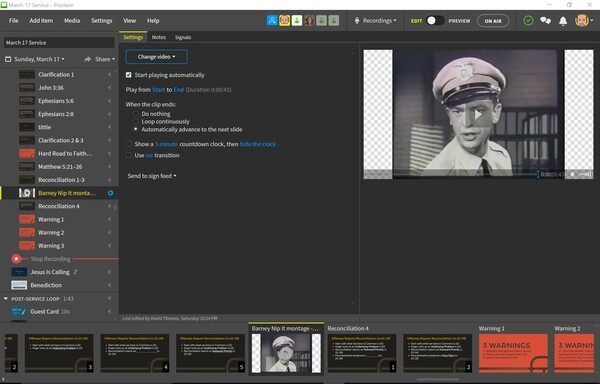
Task: Toggle the Edit/Preview switch
Action: [435, 21]
